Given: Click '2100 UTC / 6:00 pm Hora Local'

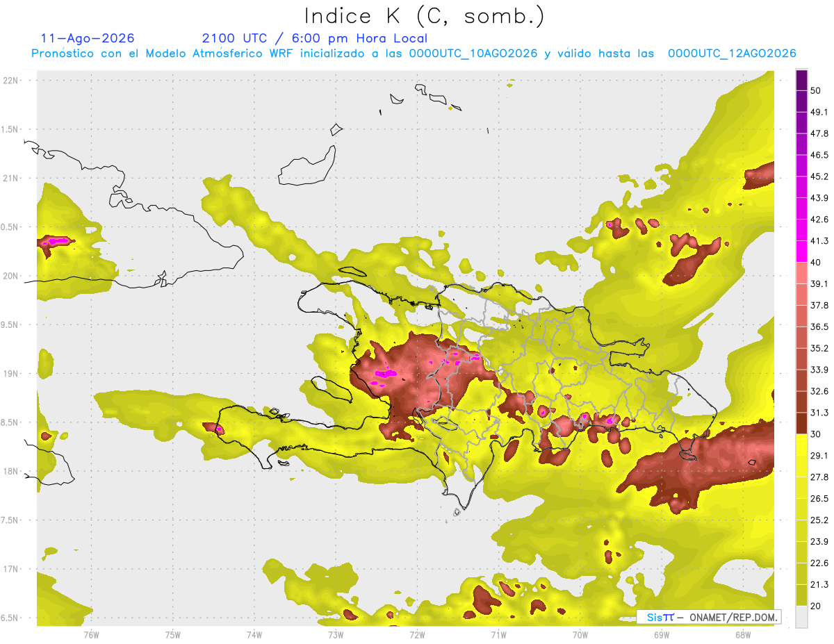Looking at the screenshot, I should click(314, 39).
